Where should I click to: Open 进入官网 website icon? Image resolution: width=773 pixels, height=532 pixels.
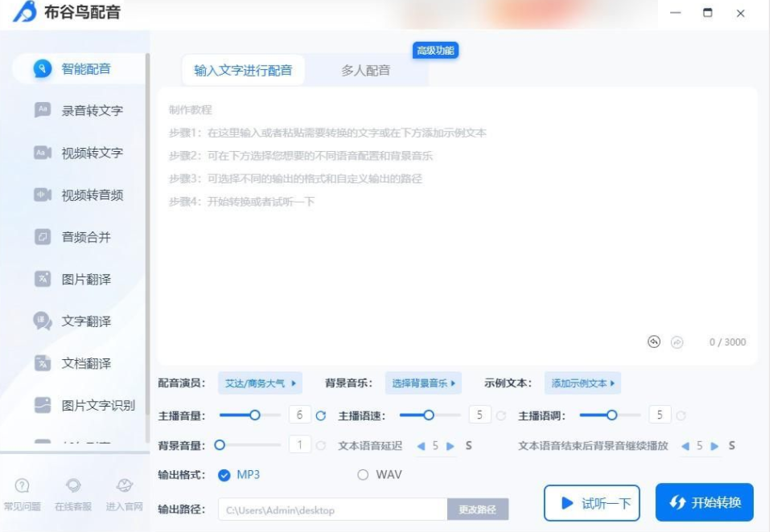coord(124,485)
